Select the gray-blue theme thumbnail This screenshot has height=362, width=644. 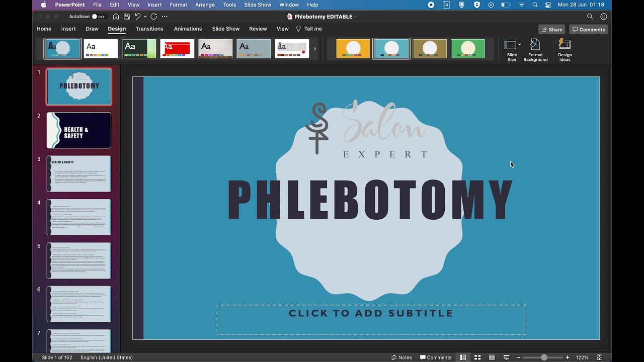254,49
